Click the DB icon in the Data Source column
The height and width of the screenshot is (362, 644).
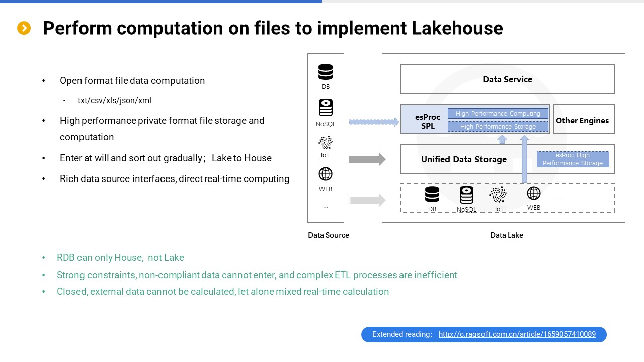[x=326, y=72]
